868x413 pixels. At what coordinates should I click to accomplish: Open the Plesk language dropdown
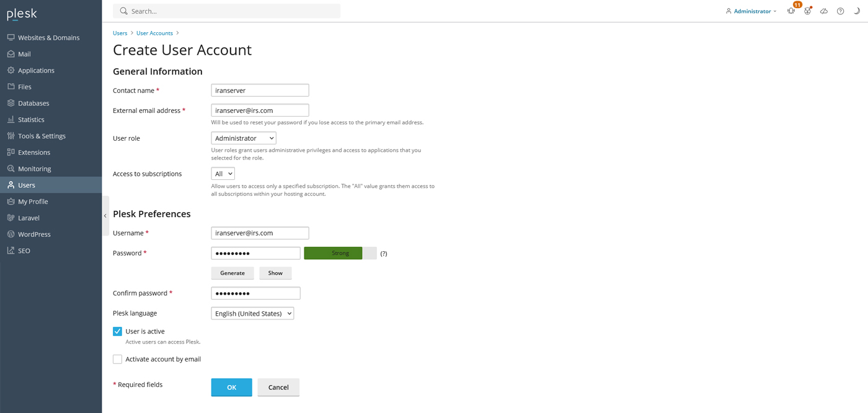point(252,314)
